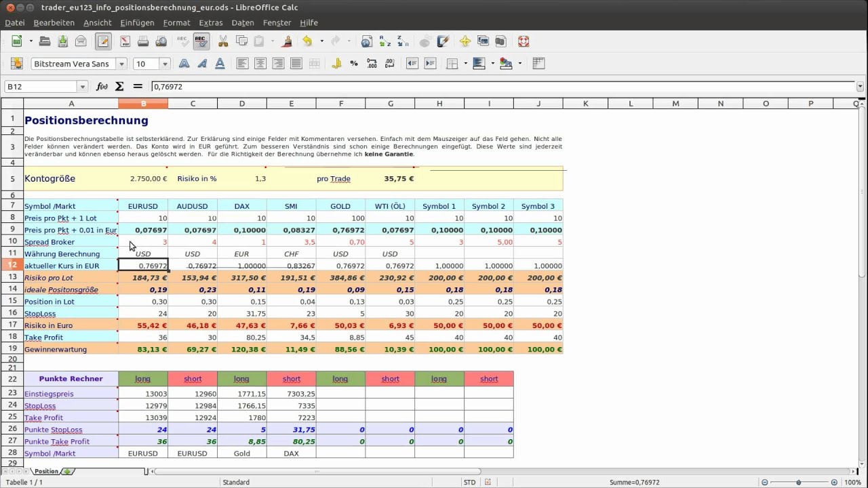This screenshot has width=868, height=488.
Task: Sort the selected cells descending Z to A
Action: (402, 41)
